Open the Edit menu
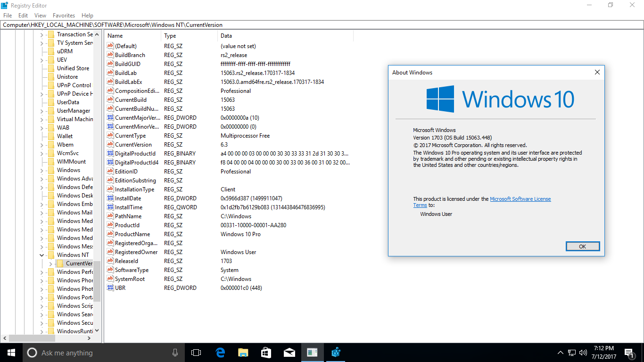644x362 pixels. pos(23,16)
